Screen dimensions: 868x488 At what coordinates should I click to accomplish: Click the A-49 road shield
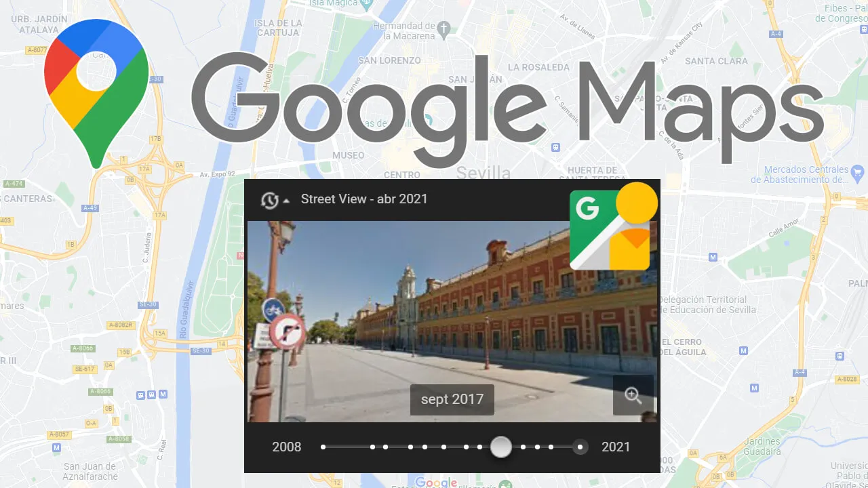tap(90, 208)
